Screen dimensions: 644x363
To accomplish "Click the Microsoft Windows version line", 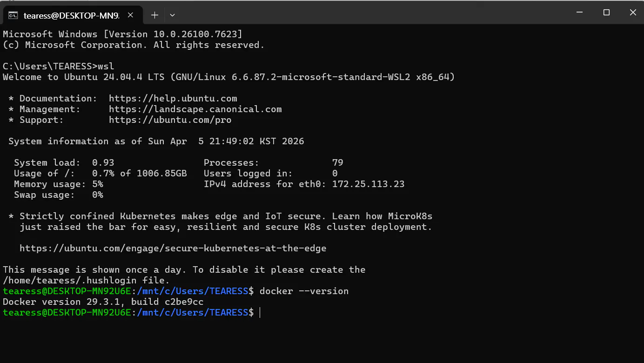I will 122,34.
